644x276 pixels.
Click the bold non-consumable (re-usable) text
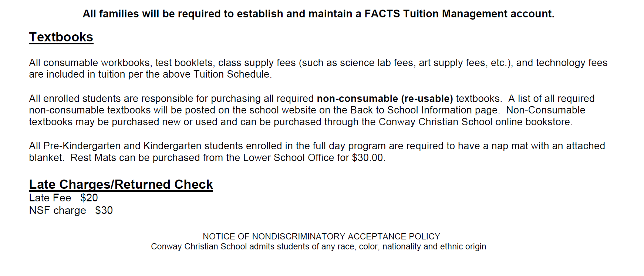pos(385,99)
